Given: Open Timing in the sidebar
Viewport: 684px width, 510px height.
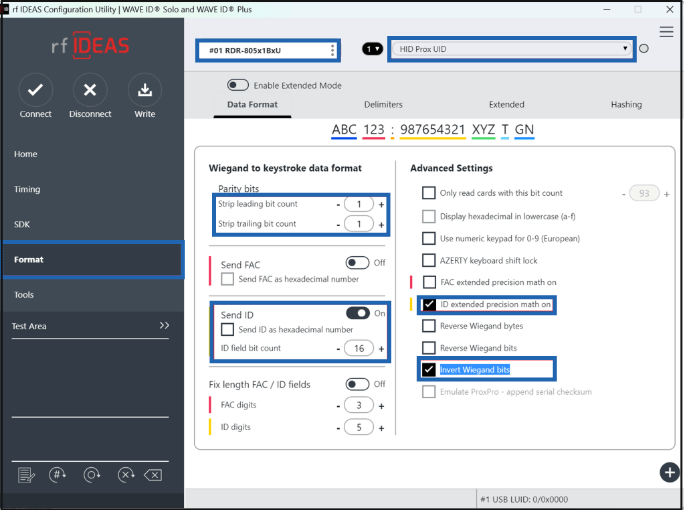Looking at the screenshot, I should click(x=27, y=189).
